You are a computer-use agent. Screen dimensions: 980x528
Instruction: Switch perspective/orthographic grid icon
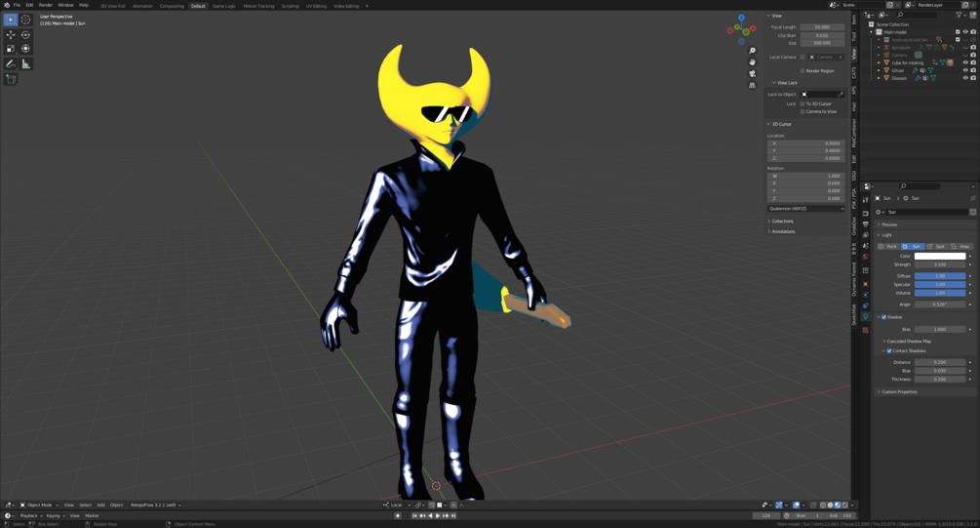[753, 85]
